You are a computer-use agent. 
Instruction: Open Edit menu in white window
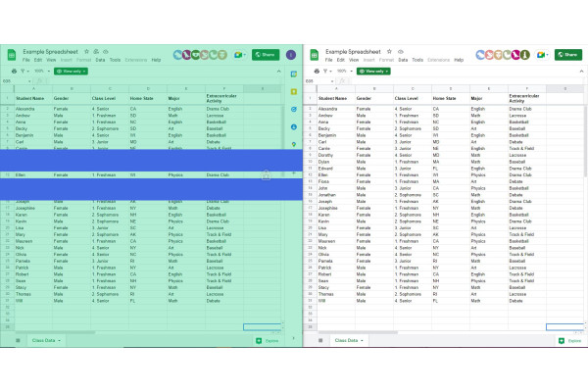pyautogui.click(x=340, y=60)
